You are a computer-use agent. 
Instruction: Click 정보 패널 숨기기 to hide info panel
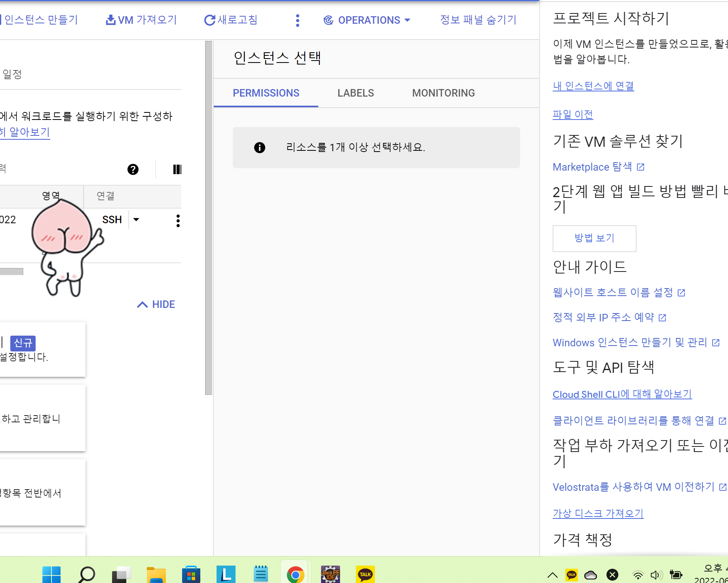pos(478,20)
